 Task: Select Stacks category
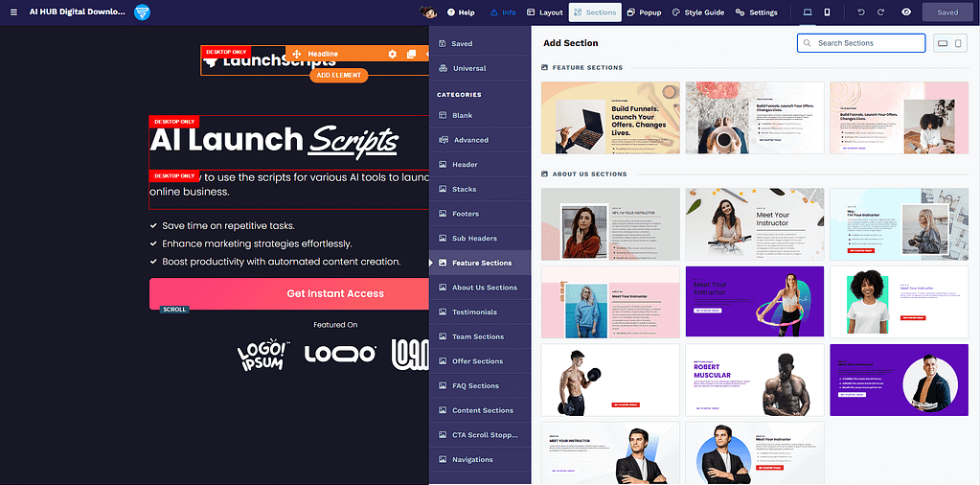(480, 190)
